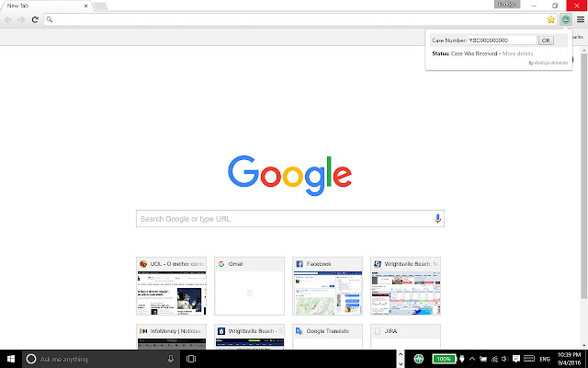
Task: Close the New Tab tab
Action: [85, 6]
